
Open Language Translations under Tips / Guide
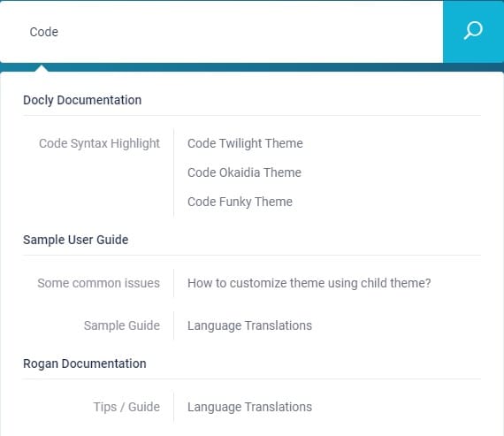coord(249,407)
